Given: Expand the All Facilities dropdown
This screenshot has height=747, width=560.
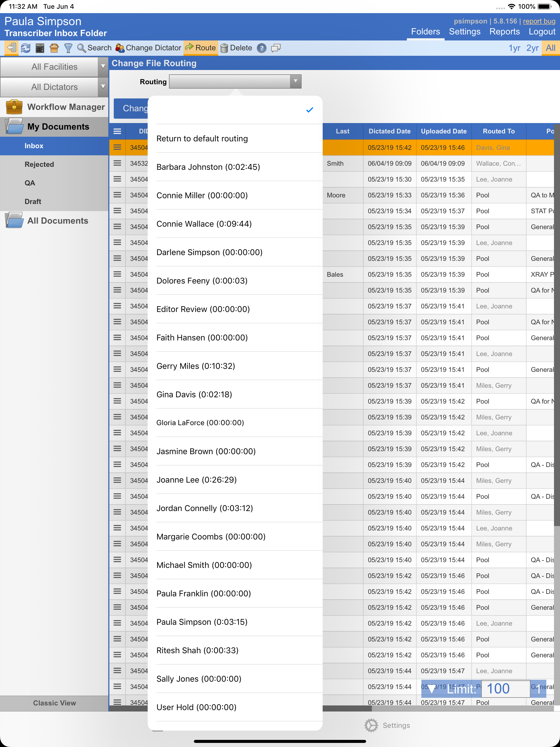Looking at the screenshot, I should (x=54, y=67).
